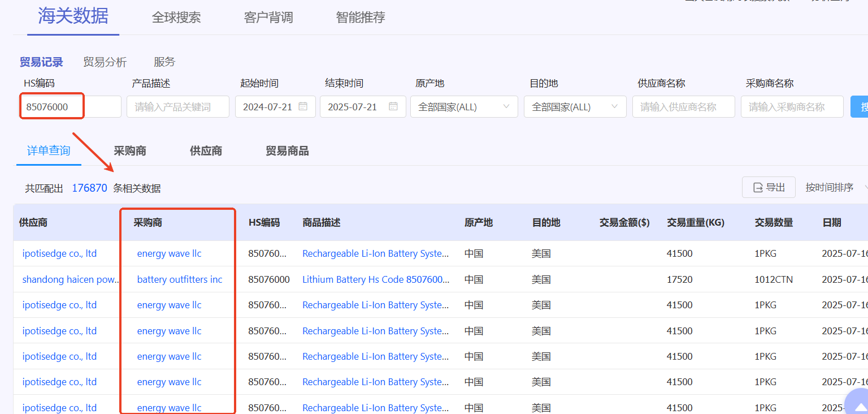Viewport: 868px width, 414px height.
Task: Expand 目的地 country dropdown
Action: [575, 107]
